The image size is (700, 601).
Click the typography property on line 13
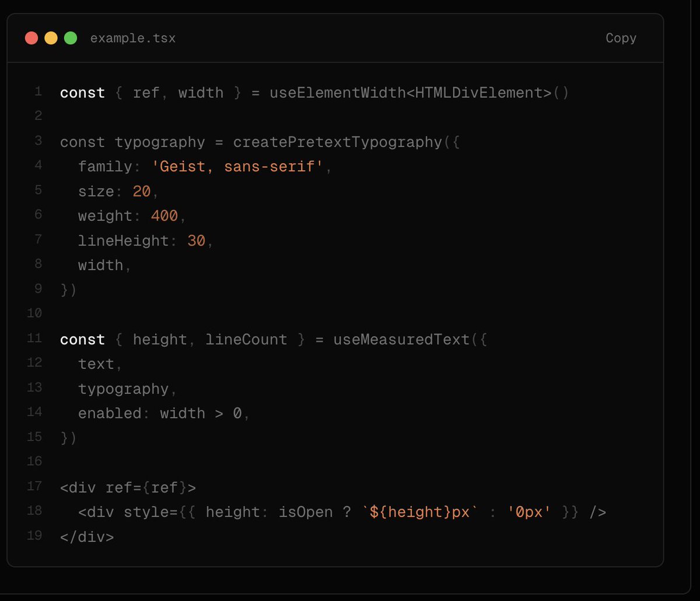(123, 389)
